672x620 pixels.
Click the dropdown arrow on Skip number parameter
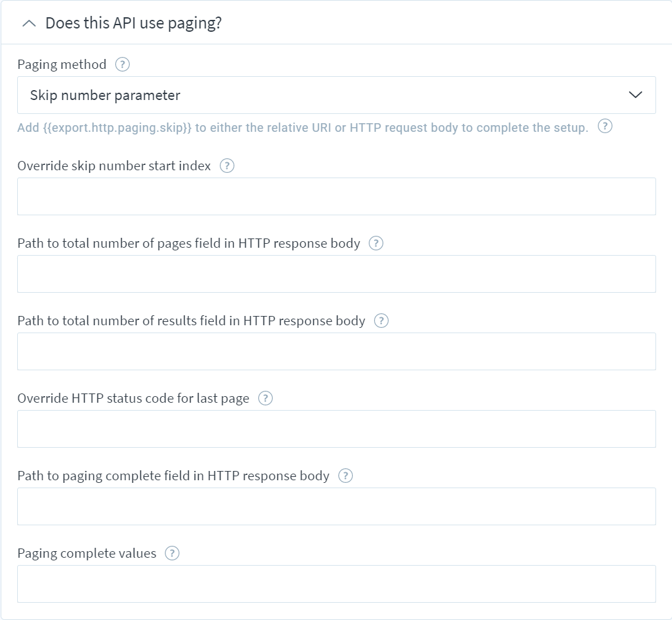coord(635,95)
